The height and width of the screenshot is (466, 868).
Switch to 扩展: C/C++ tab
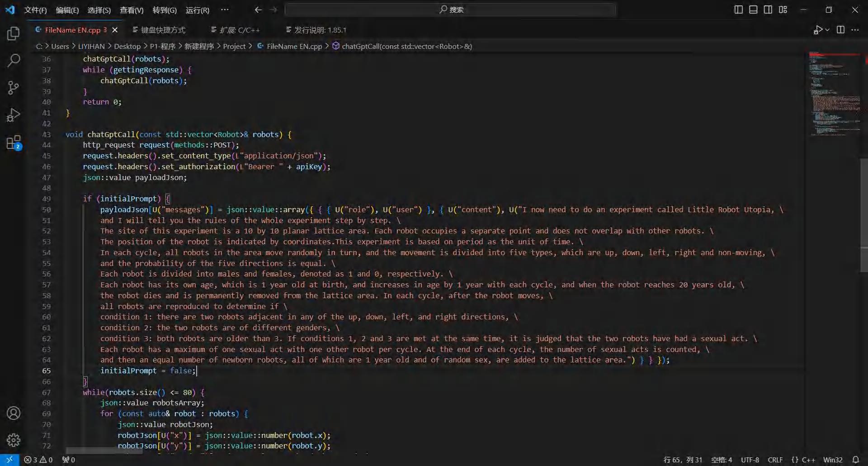pos(239,30)
